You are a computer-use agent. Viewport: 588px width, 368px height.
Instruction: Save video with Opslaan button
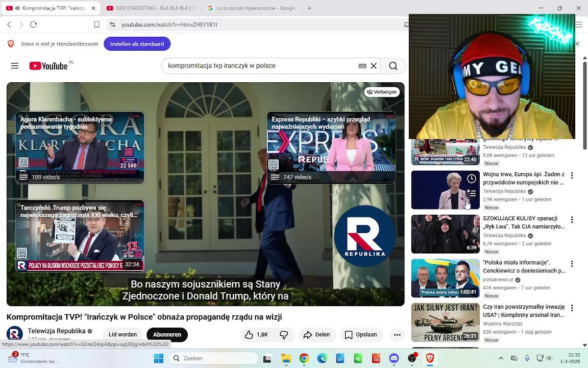[361, 335]
